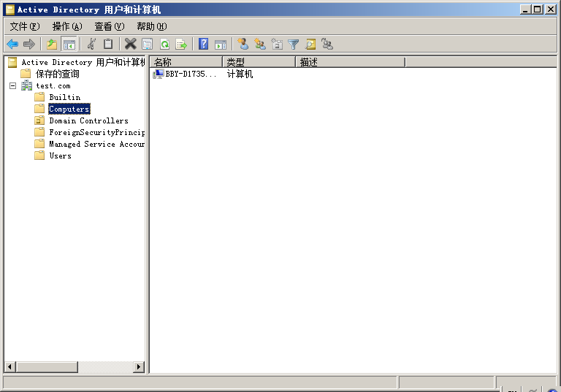561x392 pixels.
Task: Toggle show/hide console tree button
Action: [69, 44]
